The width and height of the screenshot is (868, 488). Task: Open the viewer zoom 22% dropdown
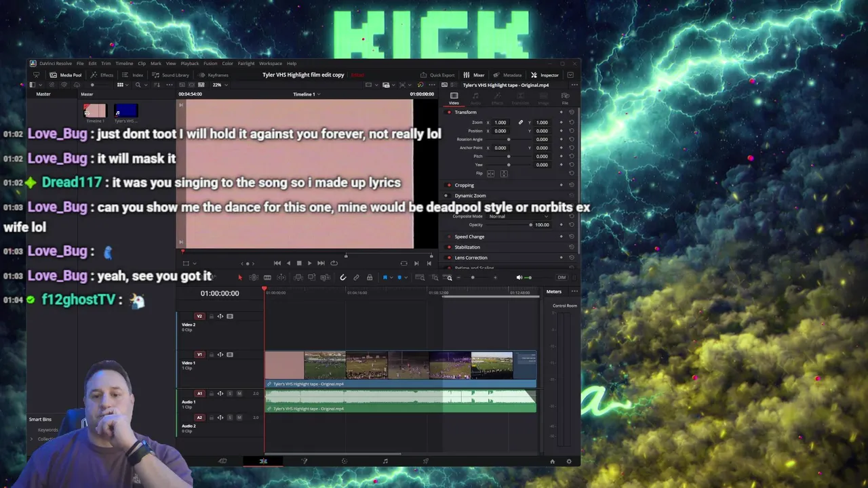(220, 85)
